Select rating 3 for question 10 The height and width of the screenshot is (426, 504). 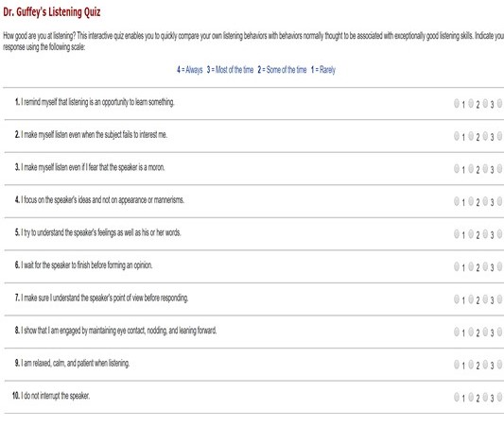pos(485,397)
